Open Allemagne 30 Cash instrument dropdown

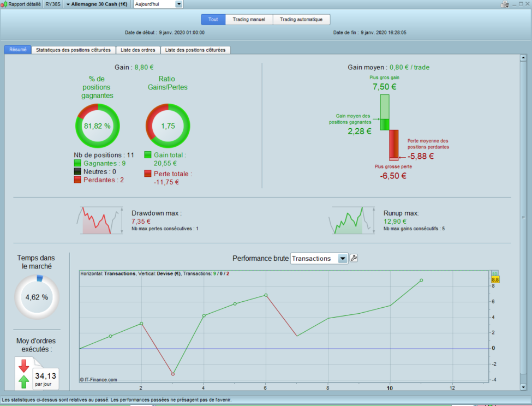97,4
